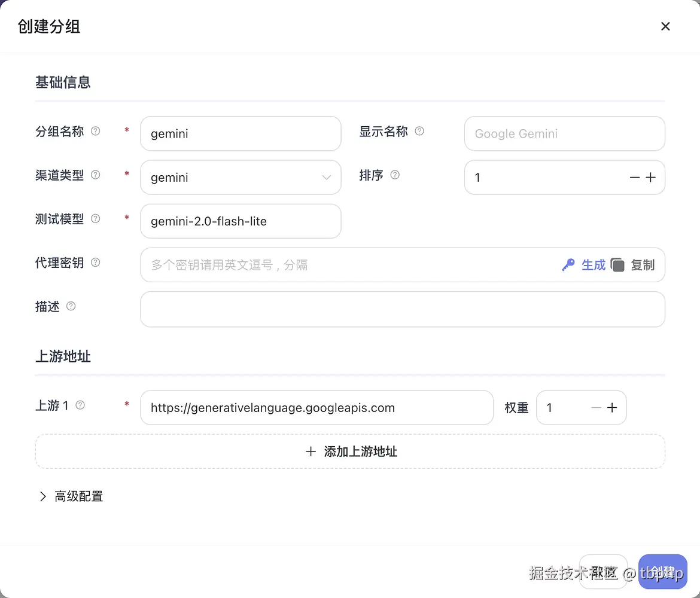This screenshot has height=598, width=700.
Task: Click the help icon next to 显示名称
Action: coord(419,131)
